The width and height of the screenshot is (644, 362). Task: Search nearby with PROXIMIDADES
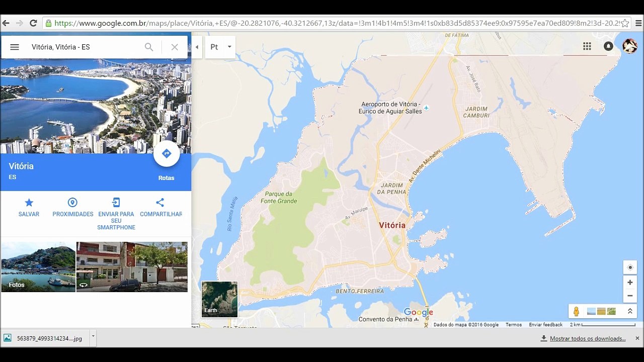(x=73, y=207)
